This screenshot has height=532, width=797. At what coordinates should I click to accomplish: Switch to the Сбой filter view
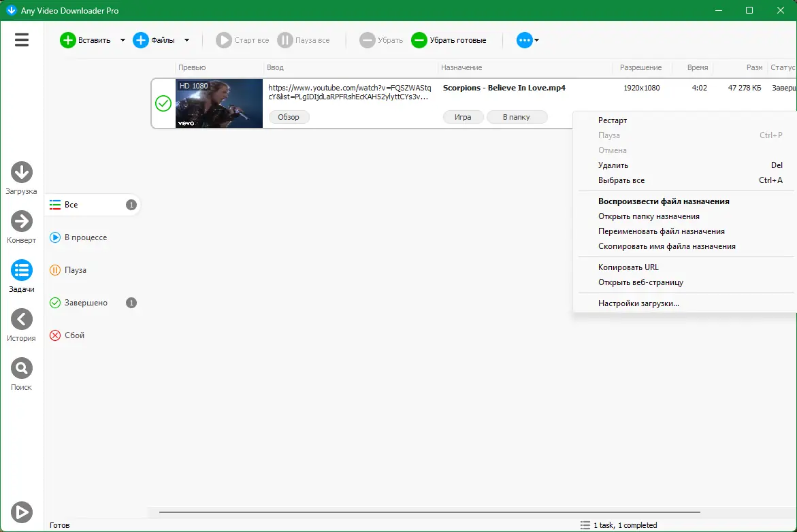(x=75, y=335)
